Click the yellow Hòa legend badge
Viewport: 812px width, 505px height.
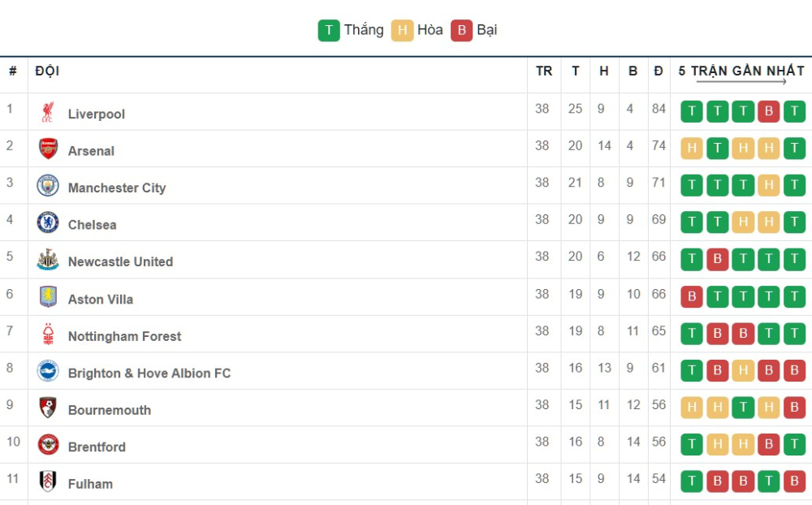point(402,31)
